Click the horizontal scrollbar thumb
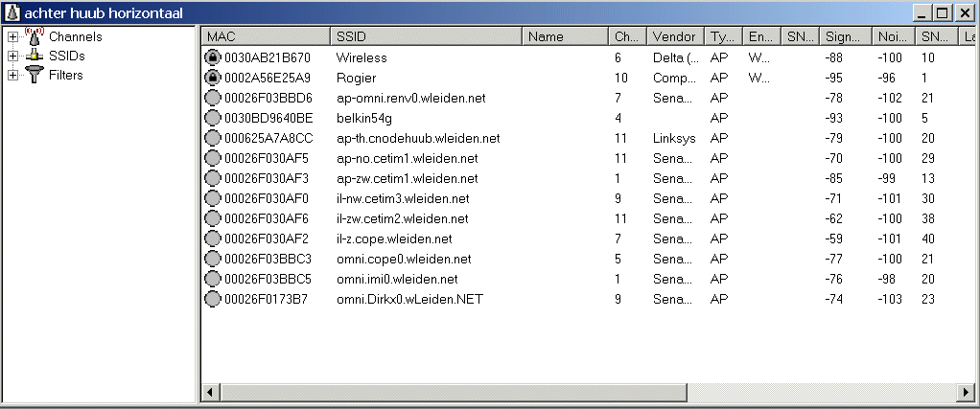 pyautogui.click(x=454, y=393)
